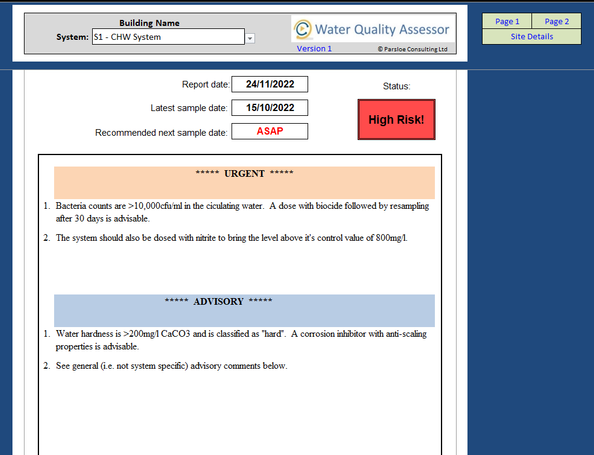Click the ADVISORY section header

click(244, 311)
